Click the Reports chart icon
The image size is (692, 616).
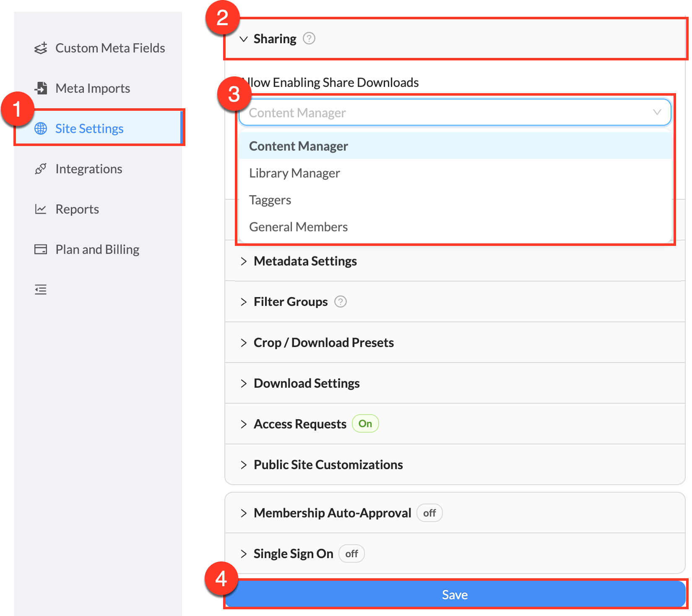pyautogui.click(x=41, y=209)
